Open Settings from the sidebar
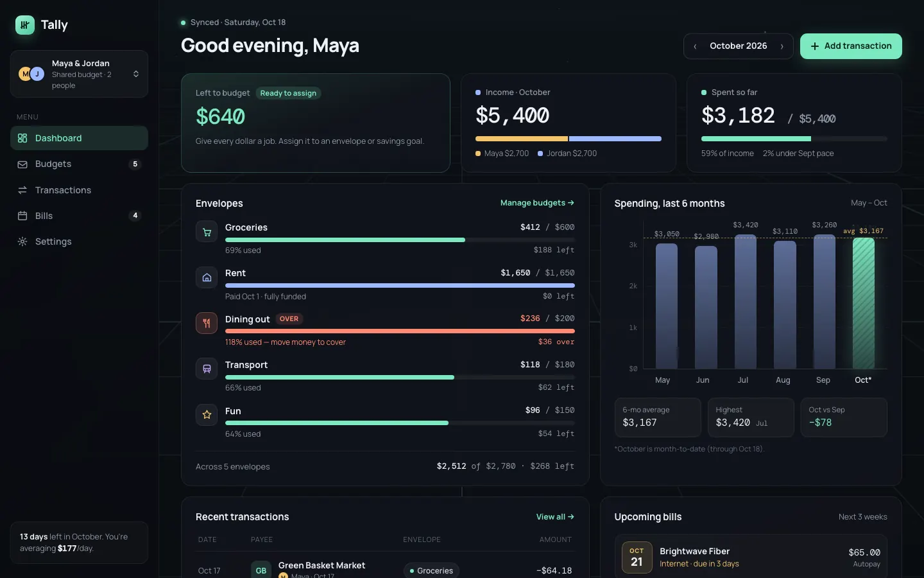This screenshot has height=578, width=924. 79,241
